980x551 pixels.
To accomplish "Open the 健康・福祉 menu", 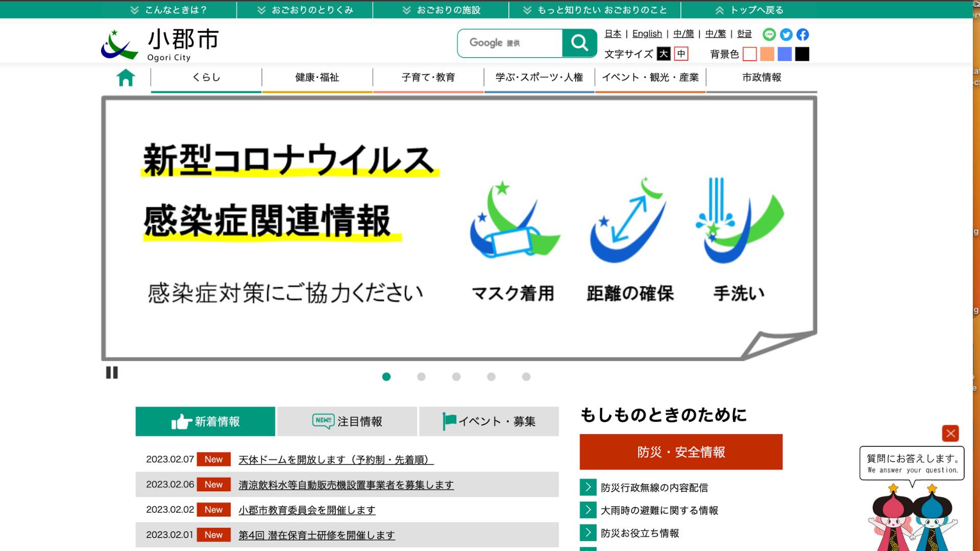I will point(317,78).
